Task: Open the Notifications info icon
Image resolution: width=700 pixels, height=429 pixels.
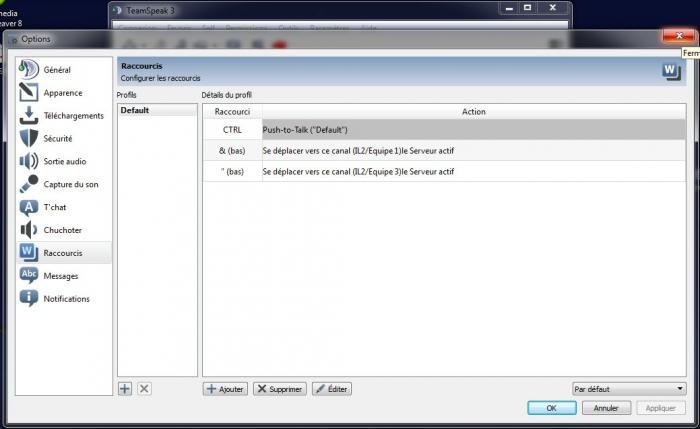Action: pos(29,298)
